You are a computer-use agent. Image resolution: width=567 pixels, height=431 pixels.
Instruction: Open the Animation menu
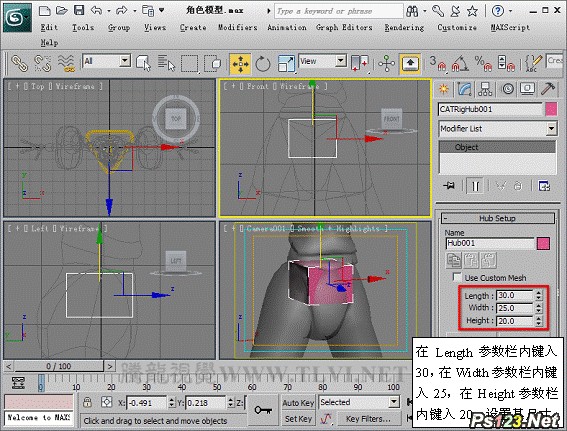pyautogui.click(x=287, y=27)
